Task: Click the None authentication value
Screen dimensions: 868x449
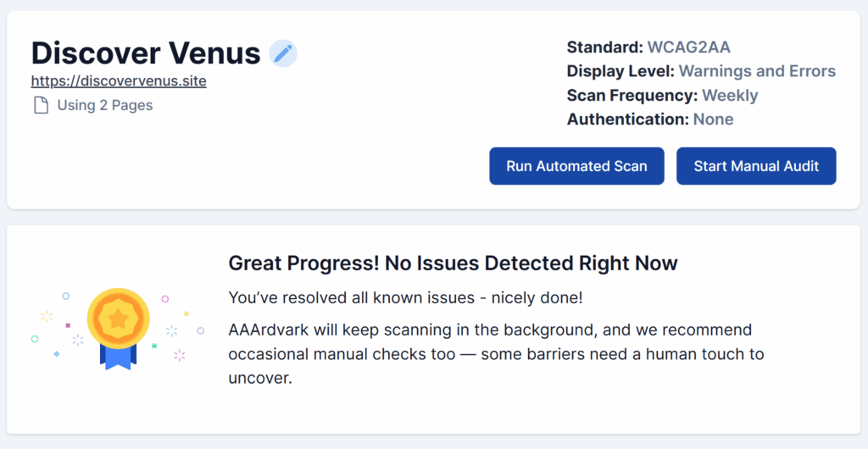Action: 713,119
